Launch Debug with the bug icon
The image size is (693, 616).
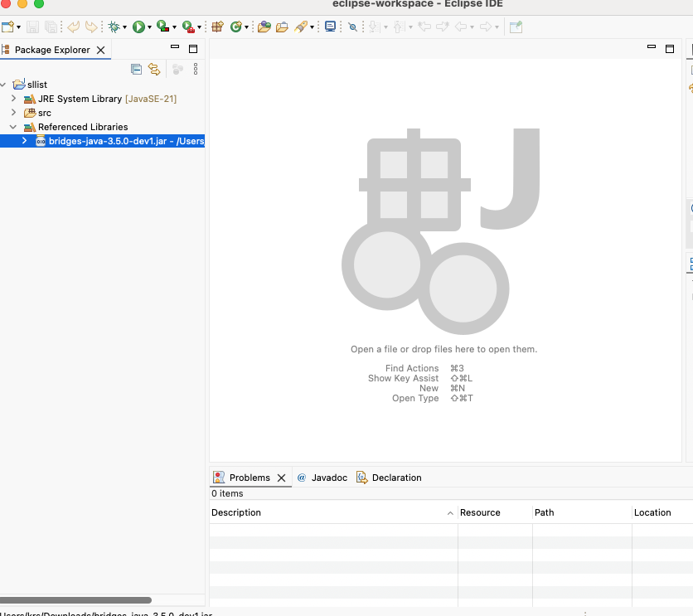pyautogui.click(x=114, y=27)
